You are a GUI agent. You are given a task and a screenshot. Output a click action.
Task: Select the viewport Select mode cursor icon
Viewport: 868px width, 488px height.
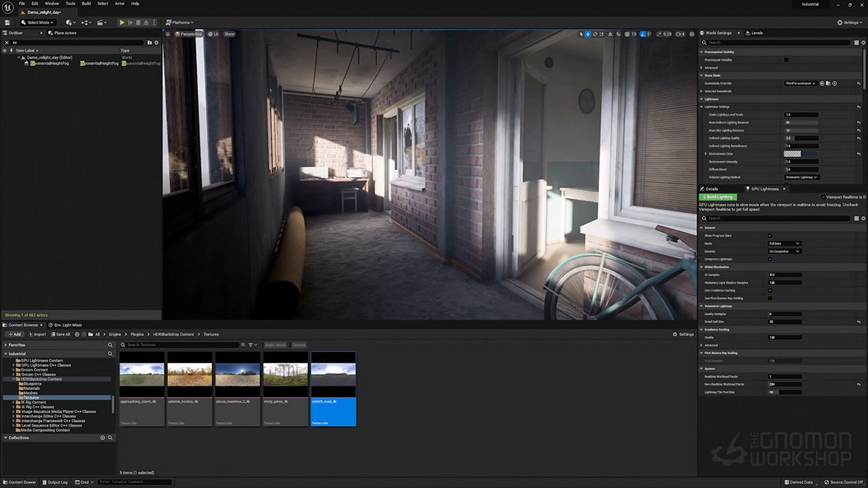[x=580, y=34]
